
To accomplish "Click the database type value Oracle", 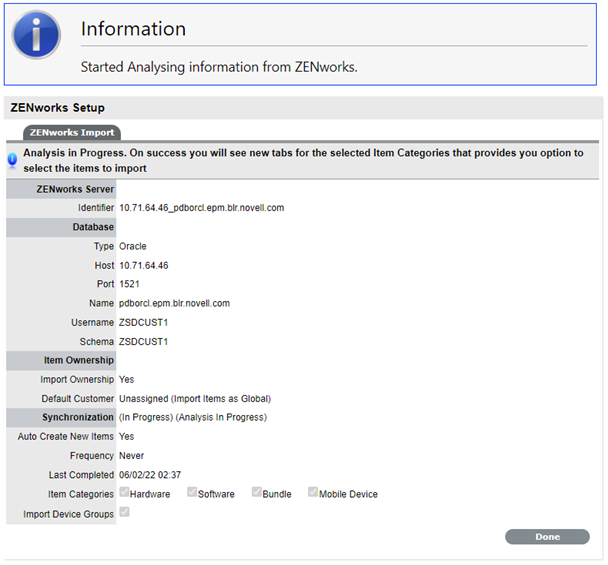I will [x=133, y=246].
